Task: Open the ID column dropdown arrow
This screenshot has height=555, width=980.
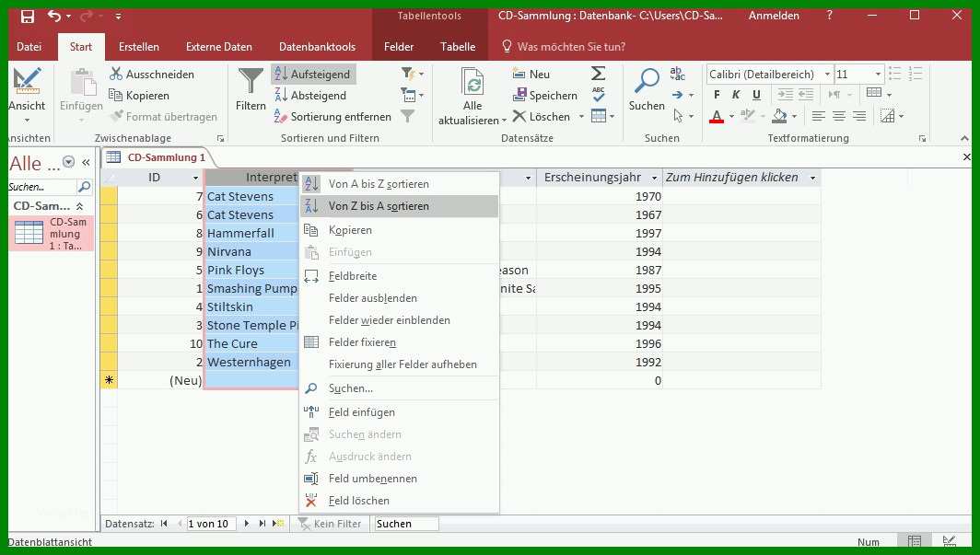Action: tap(195, 178)
